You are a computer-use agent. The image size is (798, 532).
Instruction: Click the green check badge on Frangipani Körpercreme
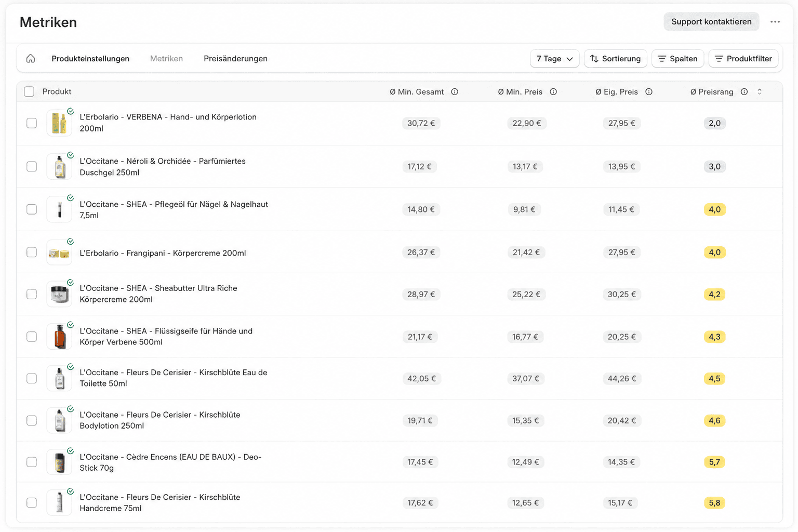(x=70, y=242)
